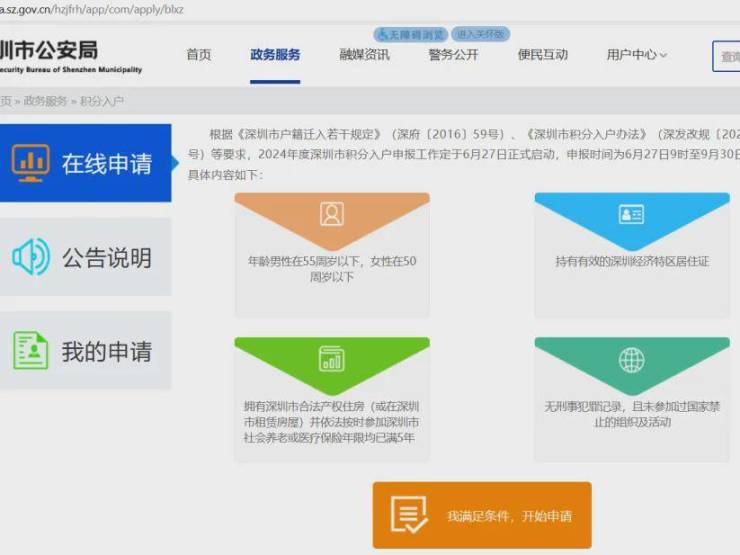Click the person icon on age requirement card
Screen dimensions: 740x555
(x=331, y=214)
